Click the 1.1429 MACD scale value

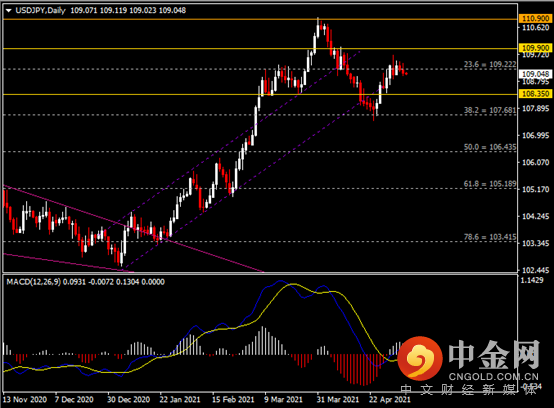(532, 280)
